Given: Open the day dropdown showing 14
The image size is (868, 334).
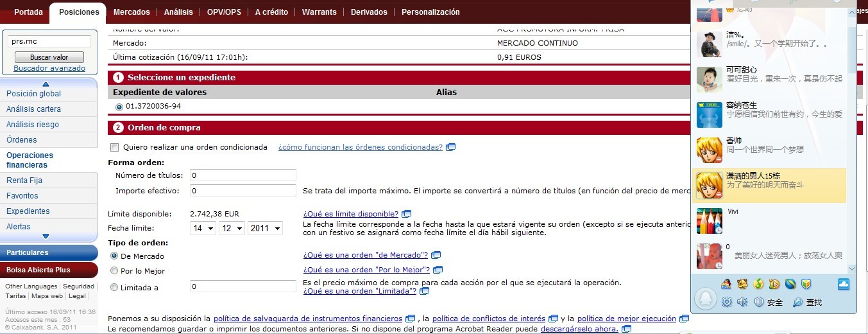Looking at the screenshot, I should click(x=203, y=228).
